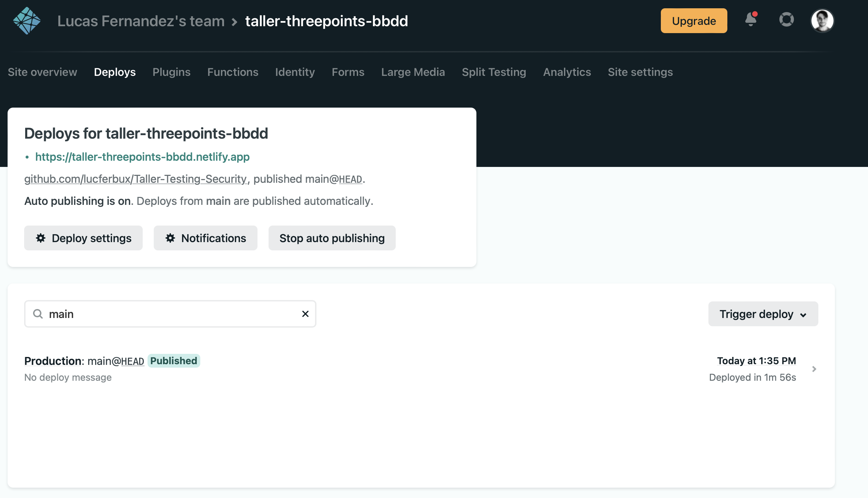Click the support lifebuoy icon
The height and width of the screenshot is (498, 868).
(x=786, y=20)
